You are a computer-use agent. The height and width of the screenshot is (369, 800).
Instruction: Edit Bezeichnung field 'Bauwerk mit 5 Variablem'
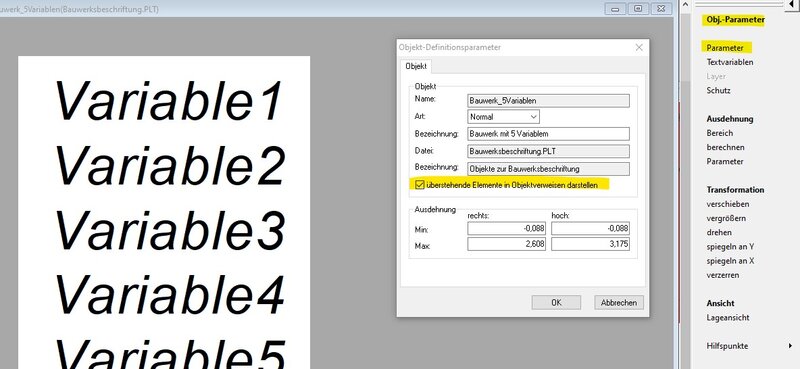tap(548, 134)
